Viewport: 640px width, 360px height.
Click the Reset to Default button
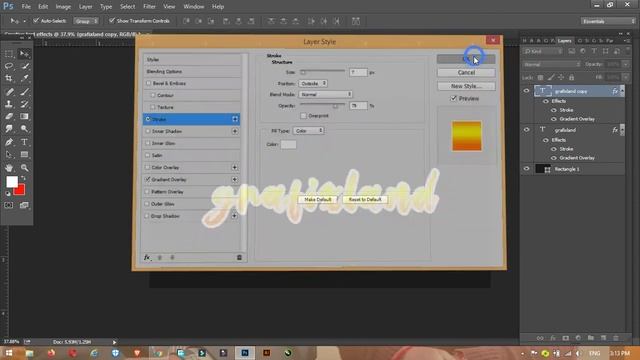365,200
